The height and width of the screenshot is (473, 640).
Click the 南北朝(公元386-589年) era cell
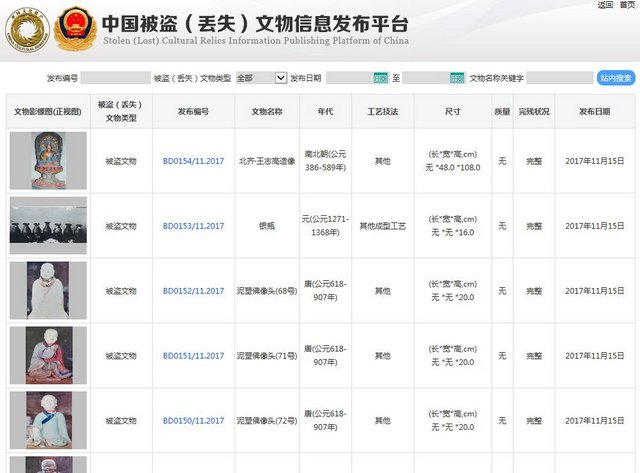click(325, 161)
